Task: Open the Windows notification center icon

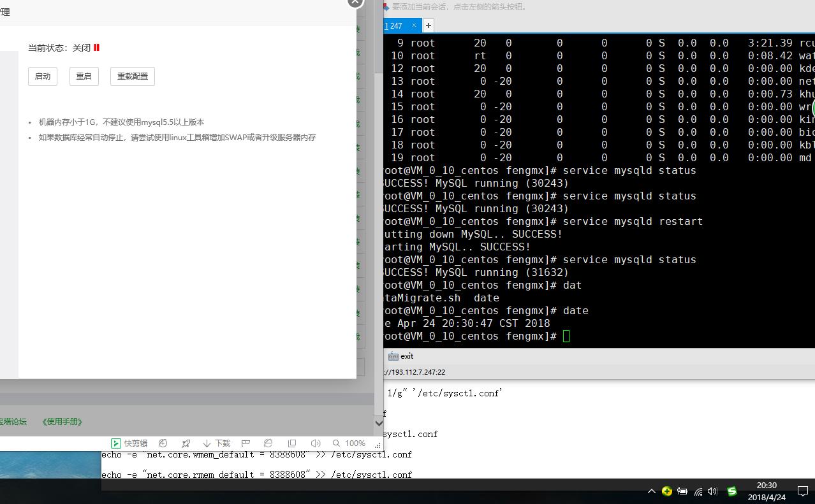Action: pyautogui.click(x=802, y=491)
